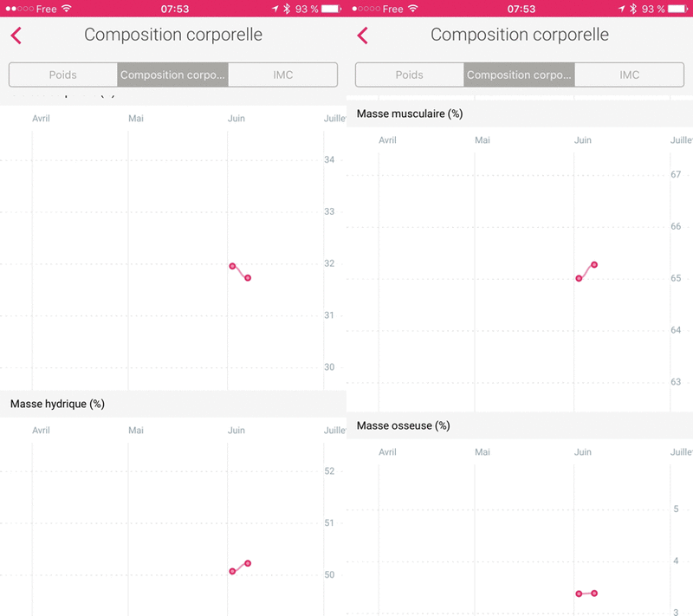Select the Poids tab on the right screen
This screenshot has height=616, width=693.
(409, 75)
